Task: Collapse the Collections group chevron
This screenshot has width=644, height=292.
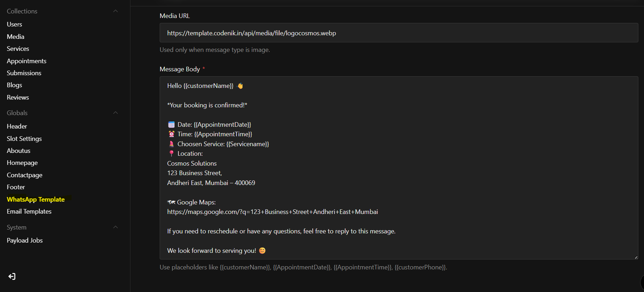Action: (115, 11)
